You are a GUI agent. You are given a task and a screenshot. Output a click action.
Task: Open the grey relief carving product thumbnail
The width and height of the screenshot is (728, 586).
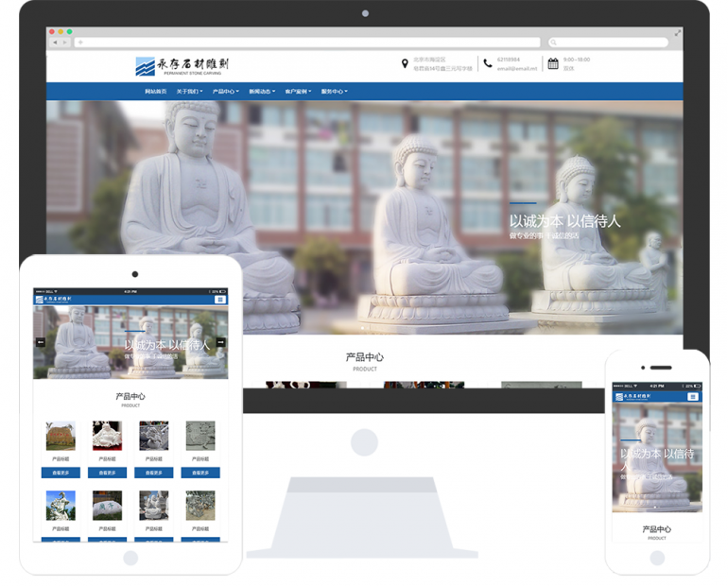coord(200,436)
